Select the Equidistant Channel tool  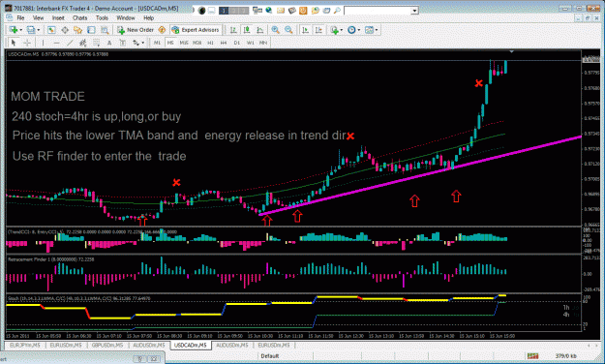tap(83, 43)
